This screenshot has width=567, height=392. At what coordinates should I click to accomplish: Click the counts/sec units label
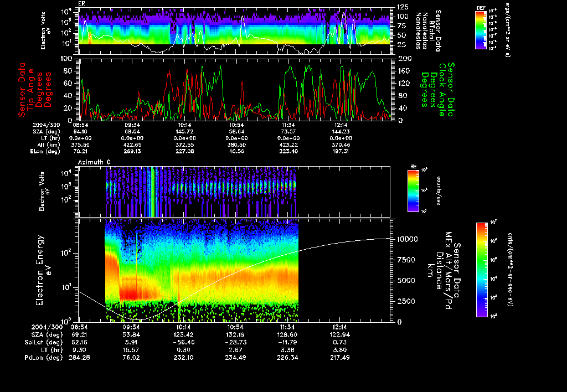(439, 190)
